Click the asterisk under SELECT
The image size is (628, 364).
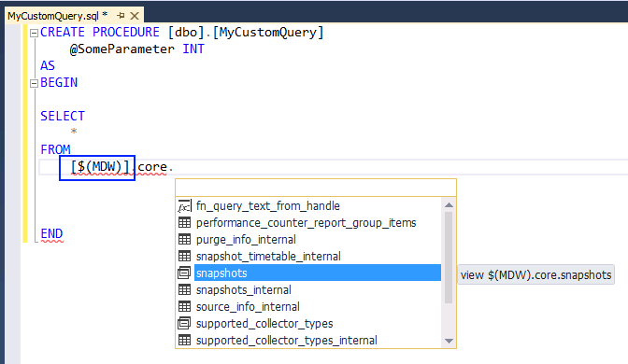(74, 132)
